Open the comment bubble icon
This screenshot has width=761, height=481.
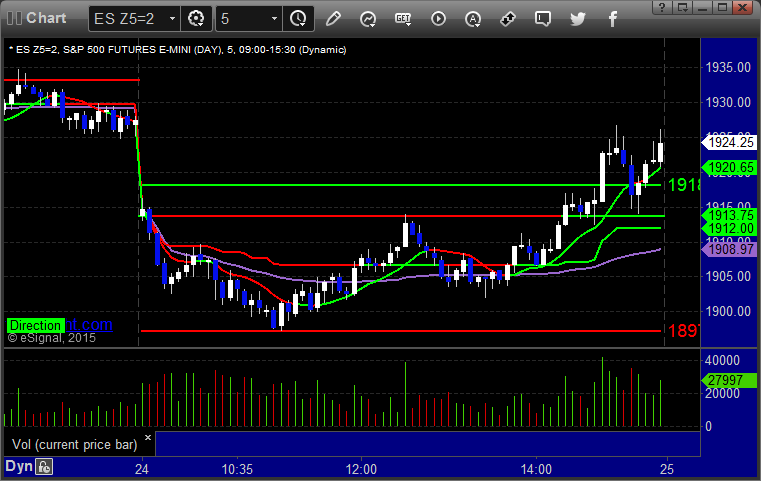click(543, 19)
